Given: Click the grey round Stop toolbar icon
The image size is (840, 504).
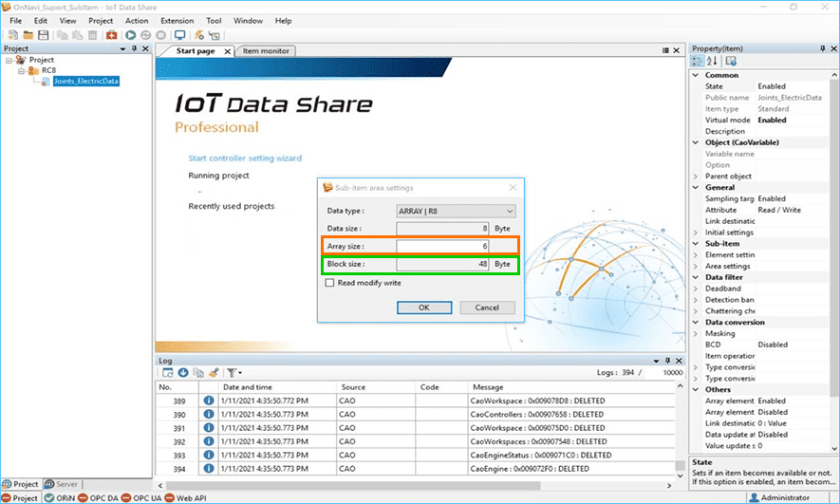Looking at the screenshot, I should 160,35.
